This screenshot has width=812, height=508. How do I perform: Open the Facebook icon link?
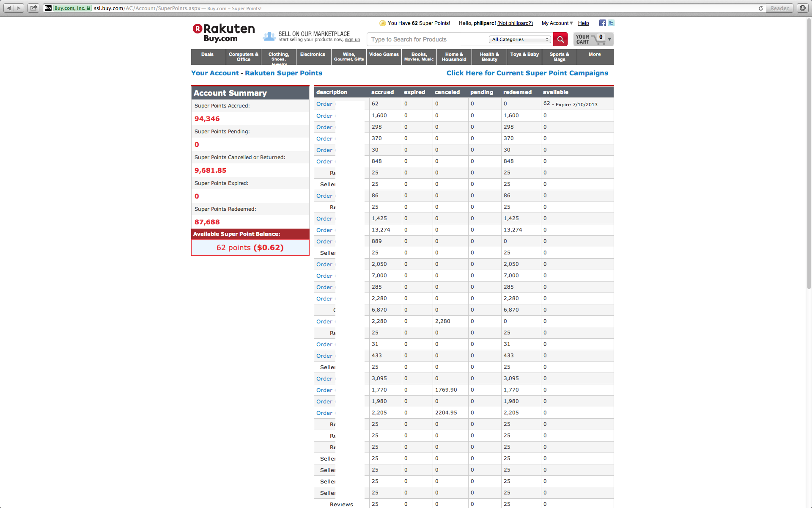point(602,23)
